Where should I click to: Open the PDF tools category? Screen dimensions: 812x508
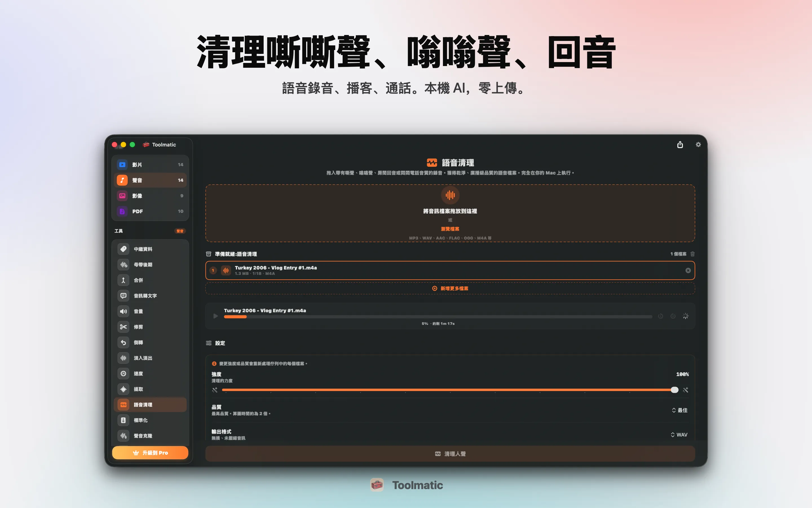(x=150, y=211)
